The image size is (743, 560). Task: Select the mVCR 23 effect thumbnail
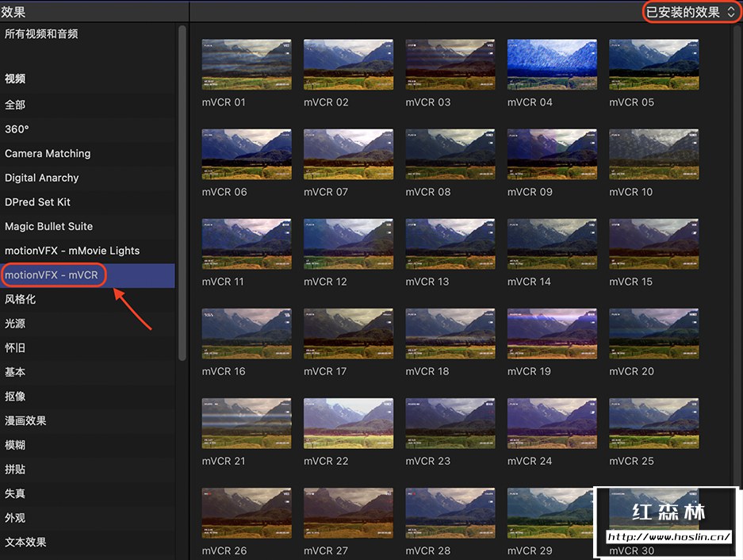[x=450, y=423]
